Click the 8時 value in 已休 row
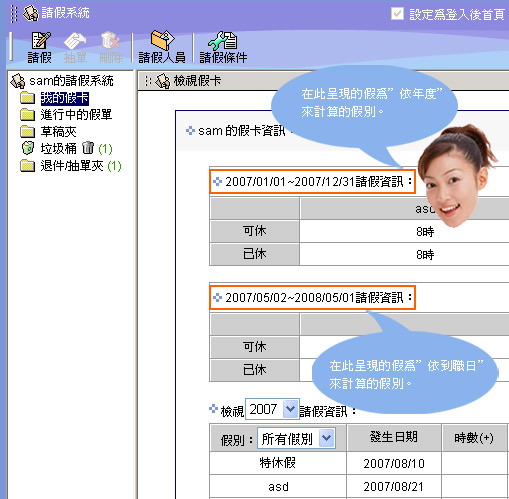The width and height of the screenshot is (509, 499). [425, 255]
